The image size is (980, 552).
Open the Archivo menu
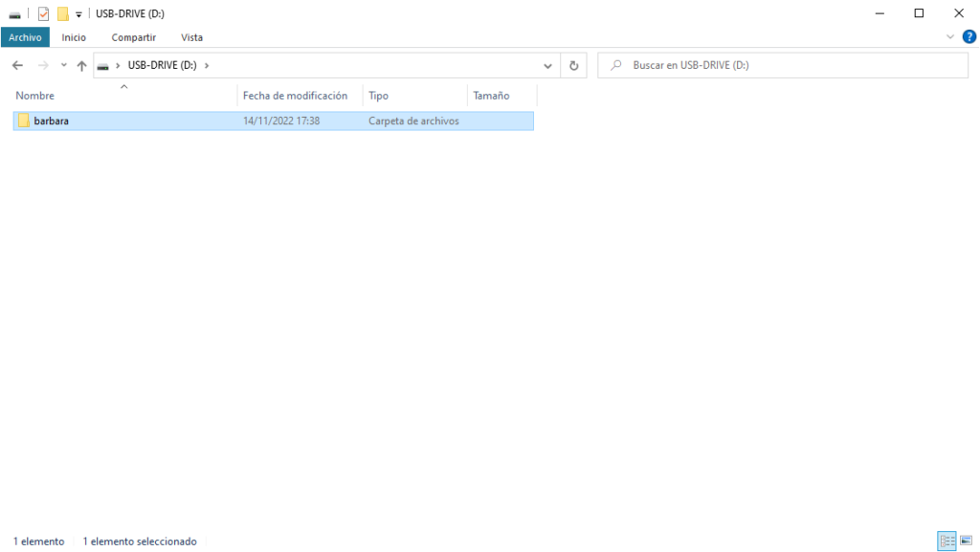pos(25,36)
